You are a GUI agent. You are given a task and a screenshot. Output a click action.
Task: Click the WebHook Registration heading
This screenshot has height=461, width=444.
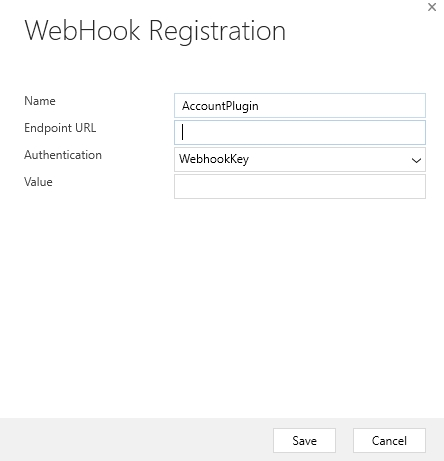click(x=155, y=30)
